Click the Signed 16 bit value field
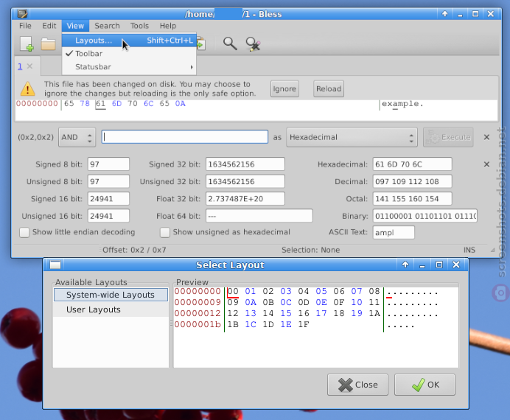This screenshot has width=510, height=420. (108, 199)
